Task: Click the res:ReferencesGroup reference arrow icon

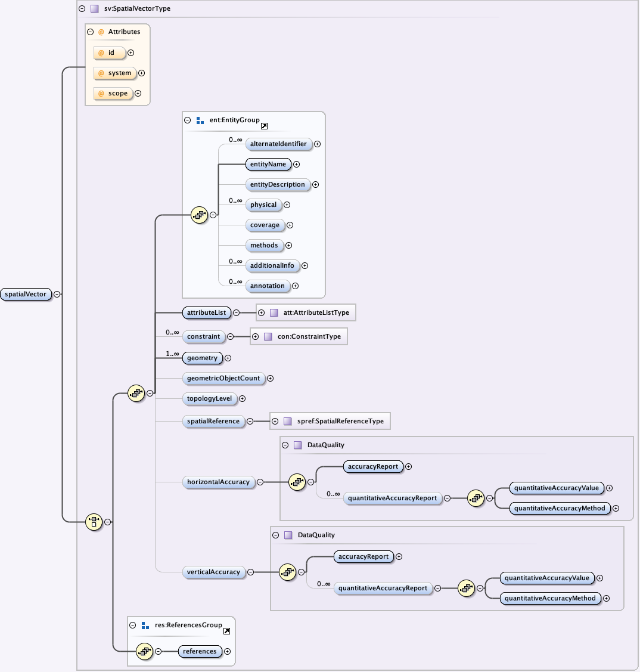Action: pos(226,631)
